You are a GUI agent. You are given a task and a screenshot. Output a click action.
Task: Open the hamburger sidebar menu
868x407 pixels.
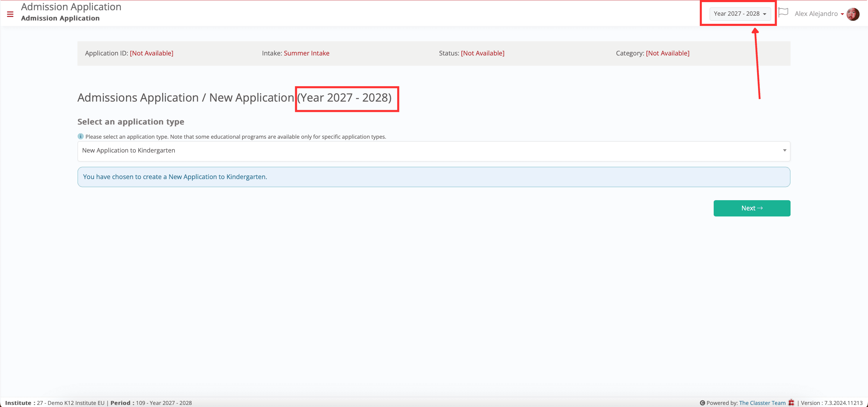[x=10, y=14]
